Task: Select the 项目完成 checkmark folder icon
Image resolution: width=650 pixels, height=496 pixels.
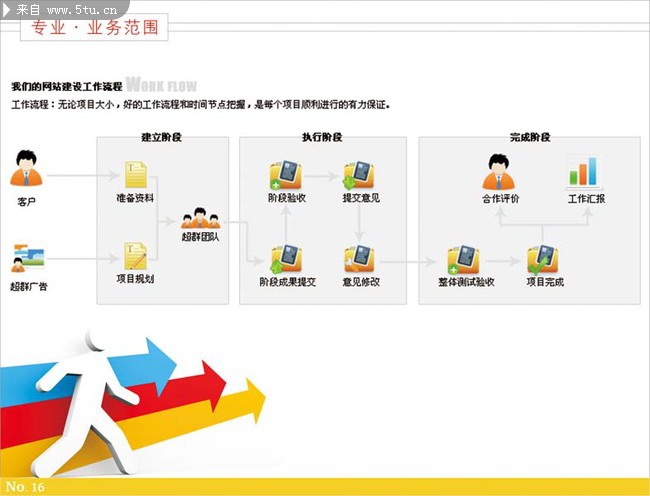Action: click(543, 259)
